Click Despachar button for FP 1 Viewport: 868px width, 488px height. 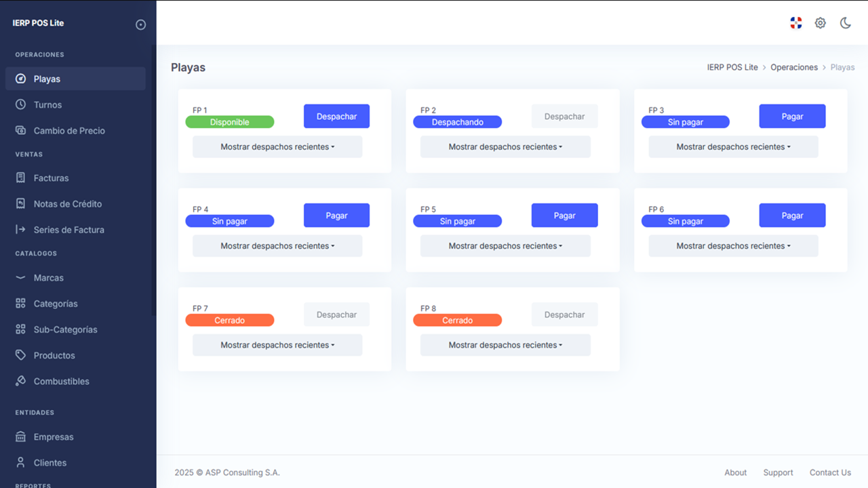(x=336, y=117)
